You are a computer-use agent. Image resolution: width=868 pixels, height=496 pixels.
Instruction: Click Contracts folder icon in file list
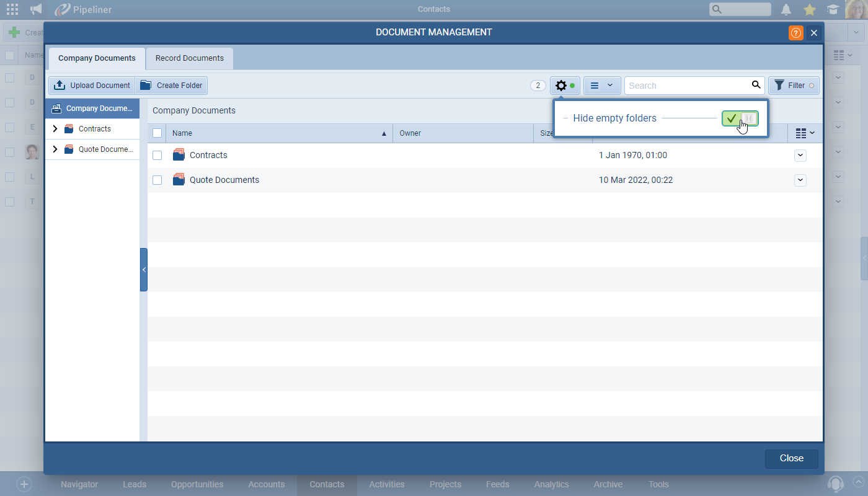(179, 155)
